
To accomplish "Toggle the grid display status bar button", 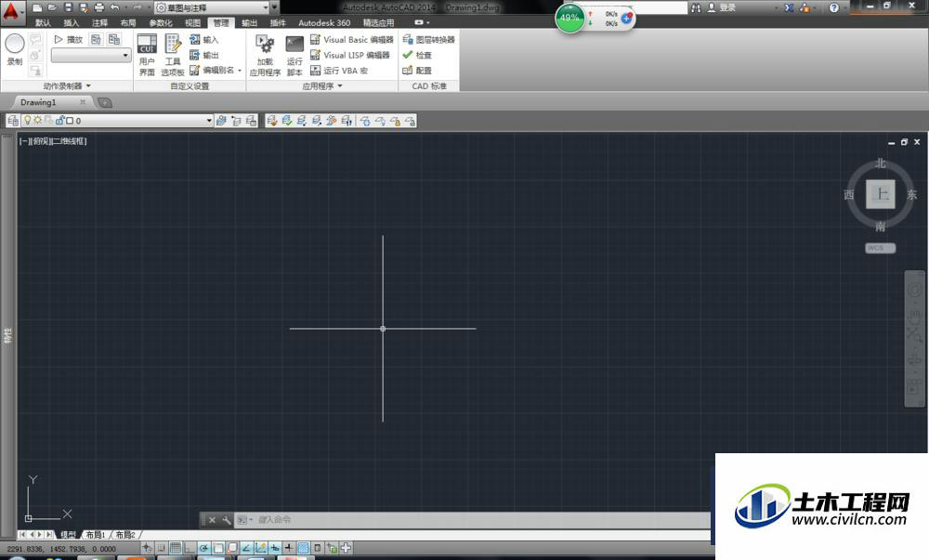I will point(176,548).
